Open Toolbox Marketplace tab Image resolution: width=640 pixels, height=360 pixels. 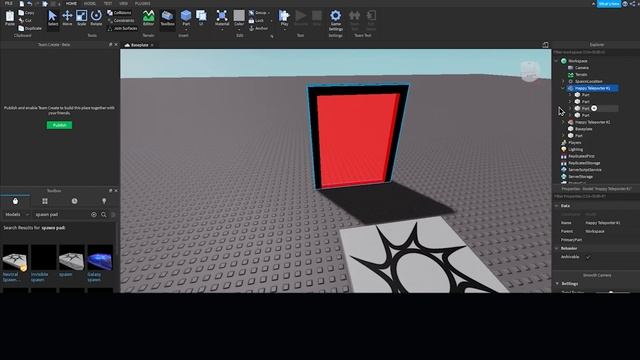(x=15, y=201)
